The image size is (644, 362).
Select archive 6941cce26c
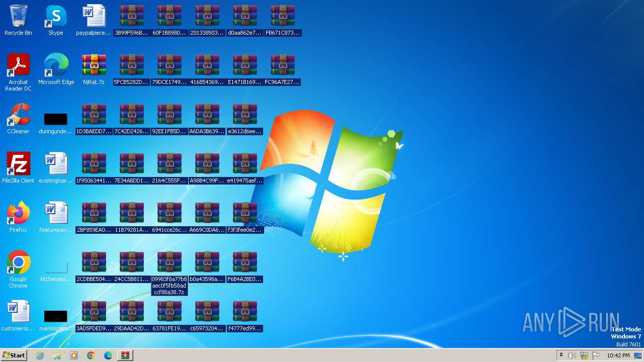[169, 218]
